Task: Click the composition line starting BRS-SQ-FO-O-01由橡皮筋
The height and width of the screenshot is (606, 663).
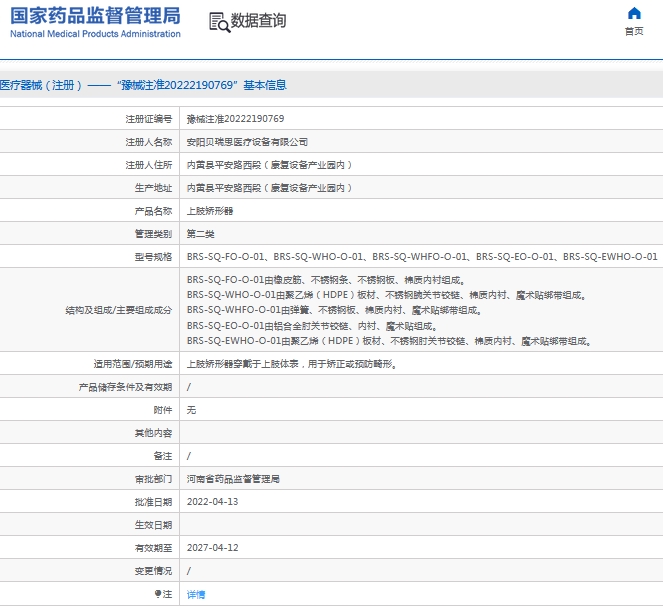Action: [326, 280]
